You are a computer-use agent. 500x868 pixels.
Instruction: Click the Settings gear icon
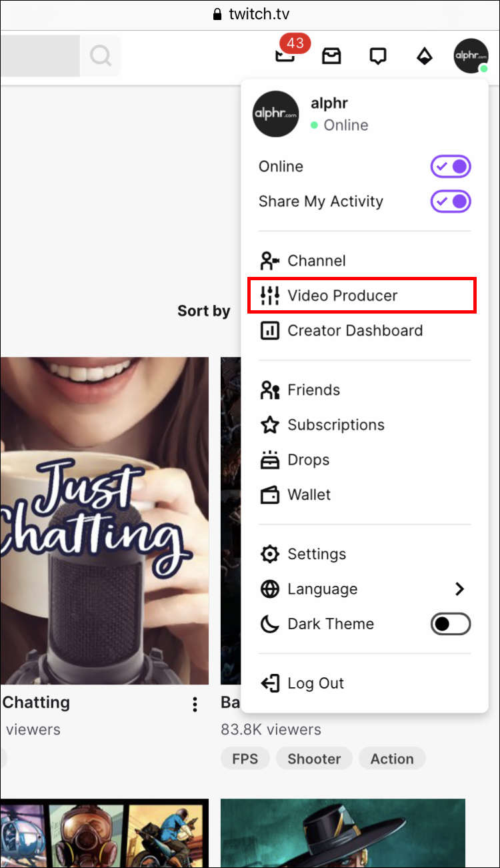(270, 554)
